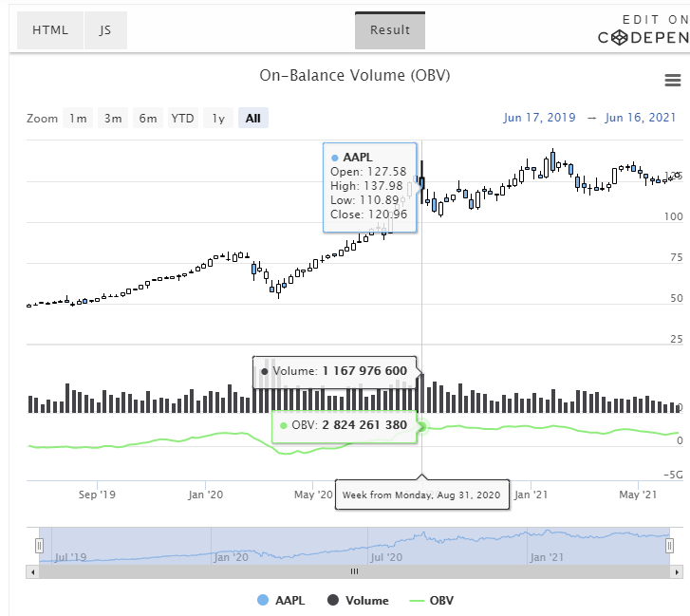Screen dimensions: 690x616
Task: Click 'Week from Monday, Aug 31, 2020' label
Action: click(421, 495)
